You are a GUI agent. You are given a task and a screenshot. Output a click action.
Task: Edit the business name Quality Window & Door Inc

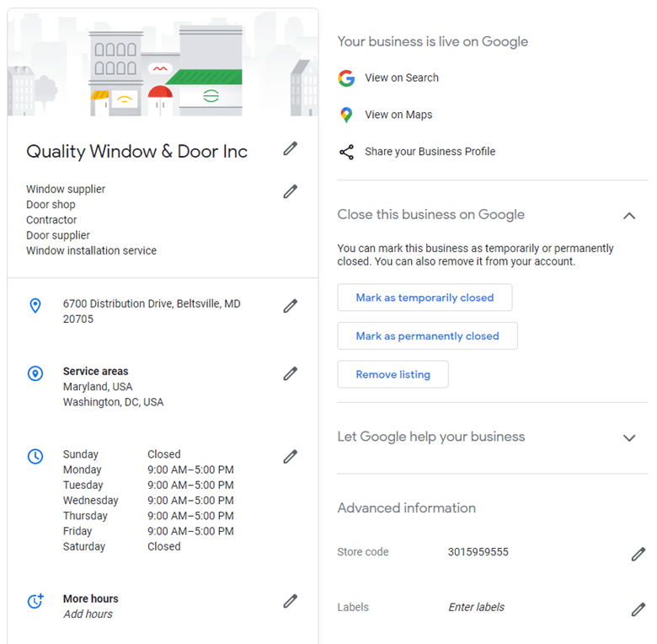point(290,148)
